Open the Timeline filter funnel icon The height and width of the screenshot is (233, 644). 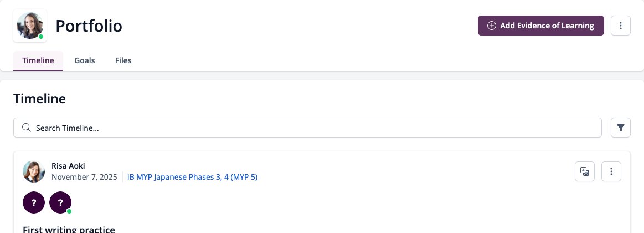pyautogui.click(x=621, y=128)
